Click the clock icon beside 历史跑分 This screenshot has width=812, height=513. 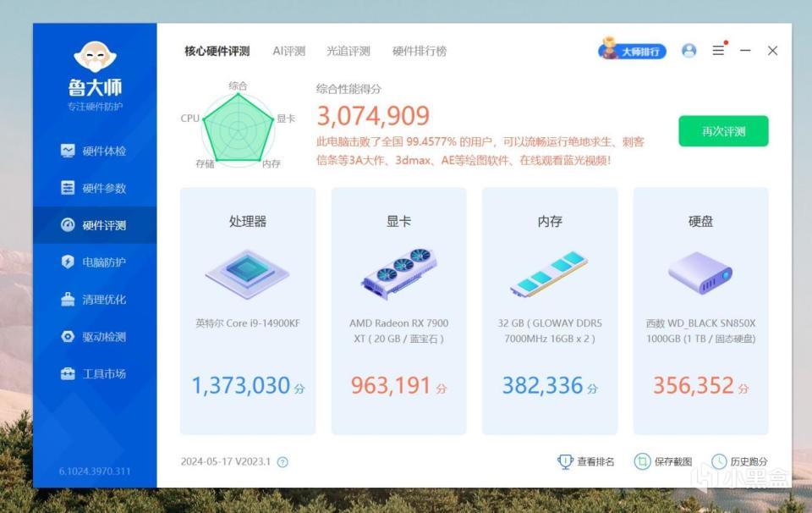[719, 461]
